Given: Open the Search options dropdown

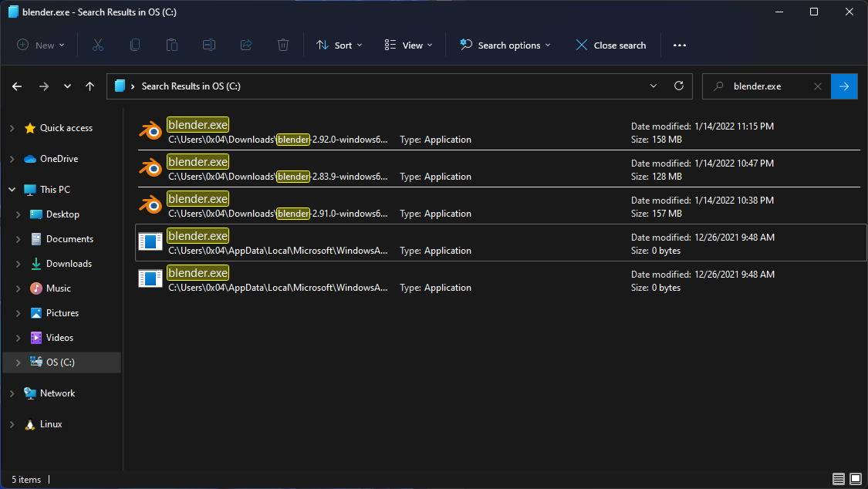Looking at the screenshot, I should coord(505,46).
